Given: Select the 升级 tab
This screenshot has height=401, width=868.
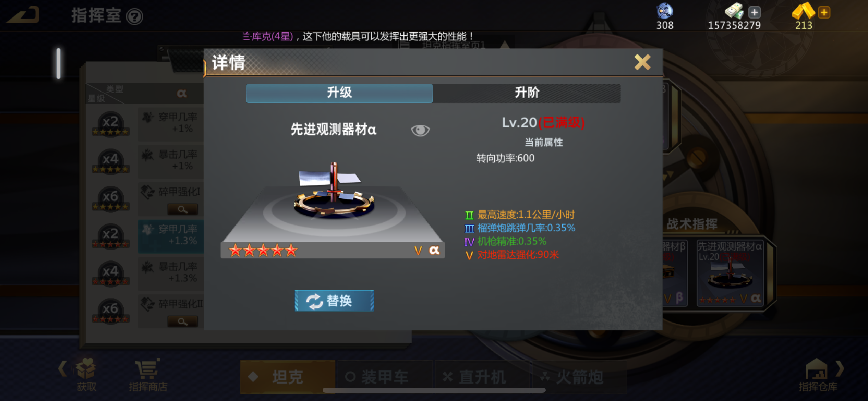Looking at the screenshot, I should point(339,93).
